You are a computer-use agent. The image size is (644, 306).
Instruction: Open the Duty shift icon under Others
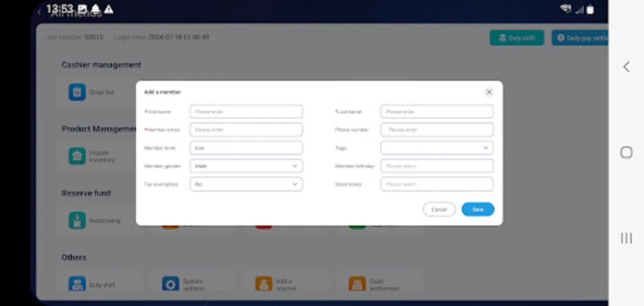coord(77,284)
